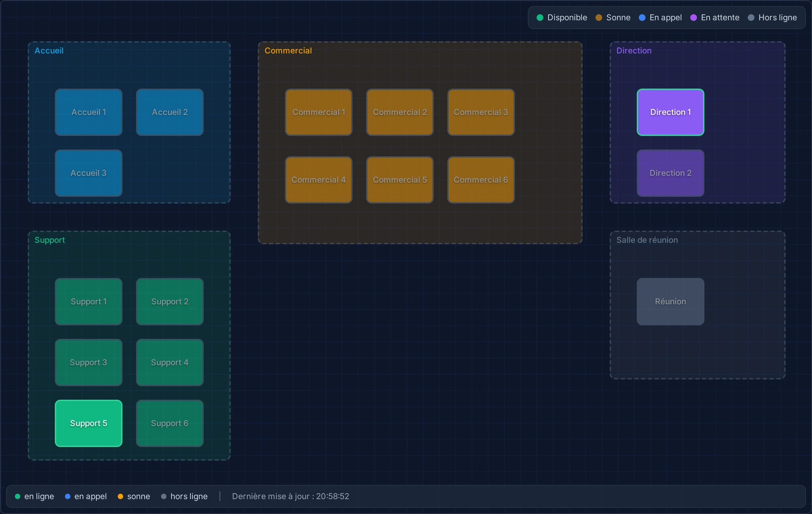Select the Support 4 tile
The height and width of the screenshot is (514, 812).
coord(170,362)
